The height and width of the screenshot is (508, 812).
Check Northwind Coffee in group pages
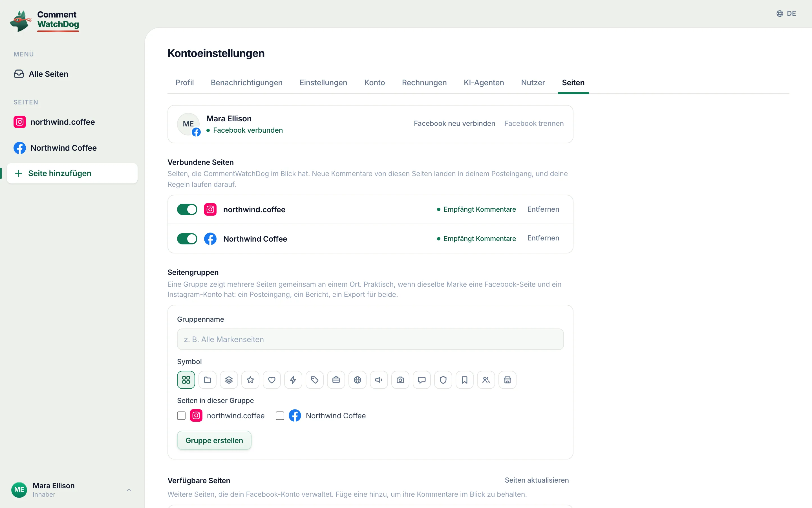[280, 416]
